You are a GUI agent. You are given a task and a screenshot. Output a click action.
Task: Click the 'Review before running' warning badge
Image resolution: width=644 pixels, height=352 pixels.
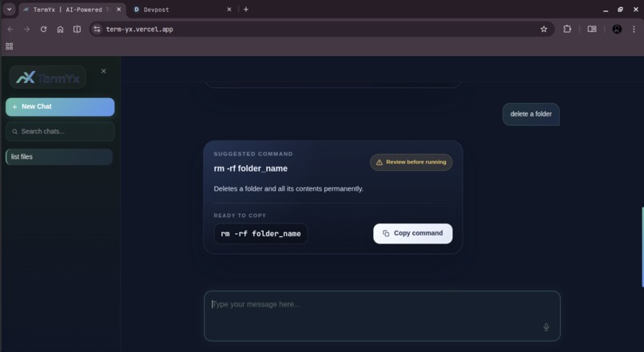coord(411,162)
